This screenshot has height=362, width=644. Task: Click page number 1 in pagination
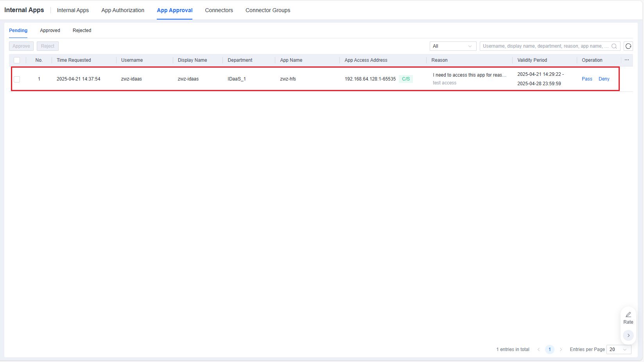[x=549, y=349]
